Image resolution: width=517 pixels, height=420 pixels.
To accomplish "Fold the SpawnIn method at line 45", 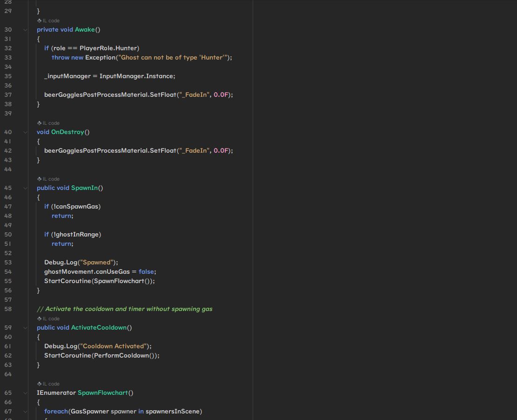I will point(25,188).
